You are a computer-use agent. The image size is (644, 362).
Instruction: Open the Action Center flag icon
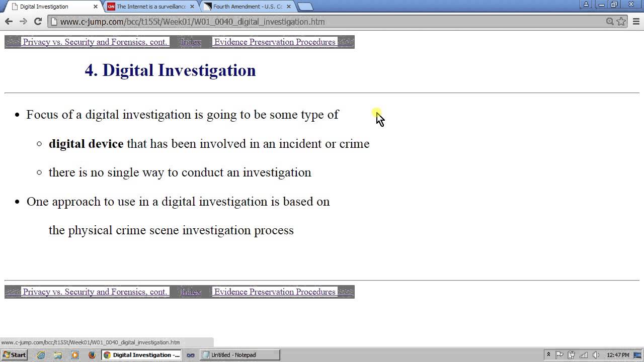[x=559, y=355]
